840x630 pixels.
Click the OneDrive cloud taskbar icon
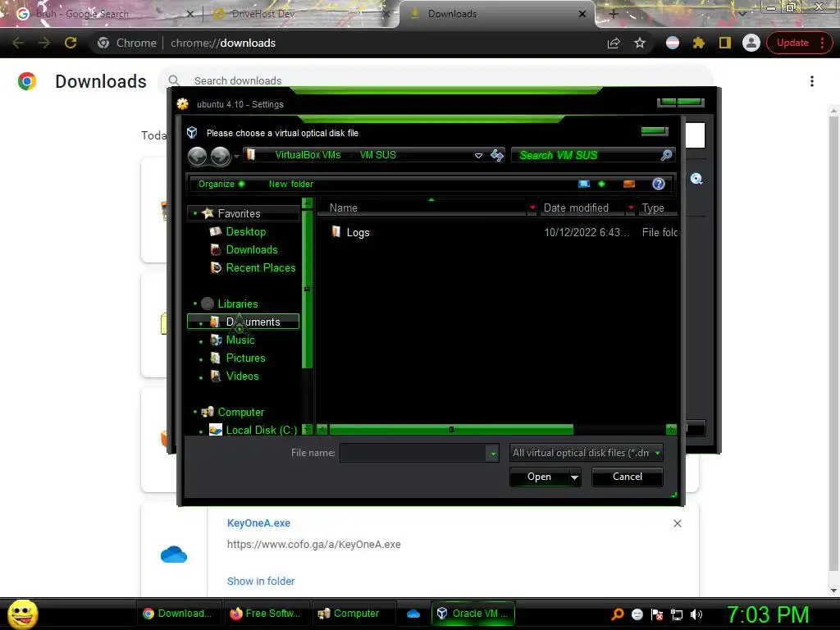click(413, 614)
